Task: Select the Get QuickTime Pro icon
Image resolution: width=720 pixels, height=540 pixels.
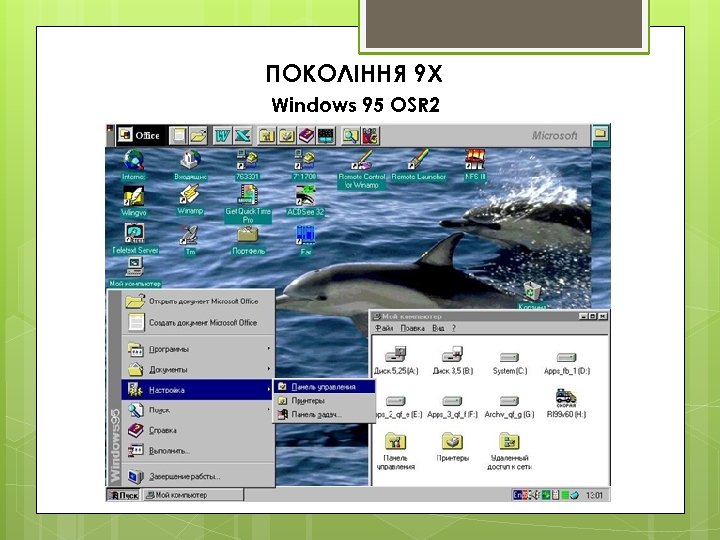Action: 248,204
